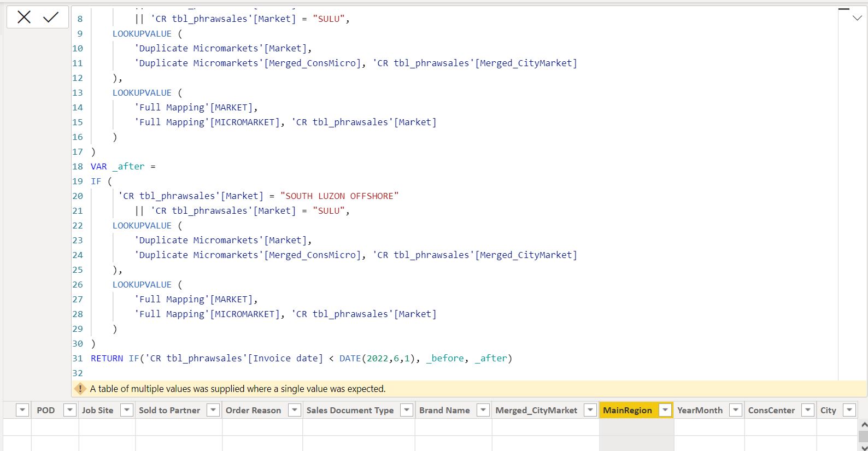Click the VAR _after declaration line

coord(123,166)
